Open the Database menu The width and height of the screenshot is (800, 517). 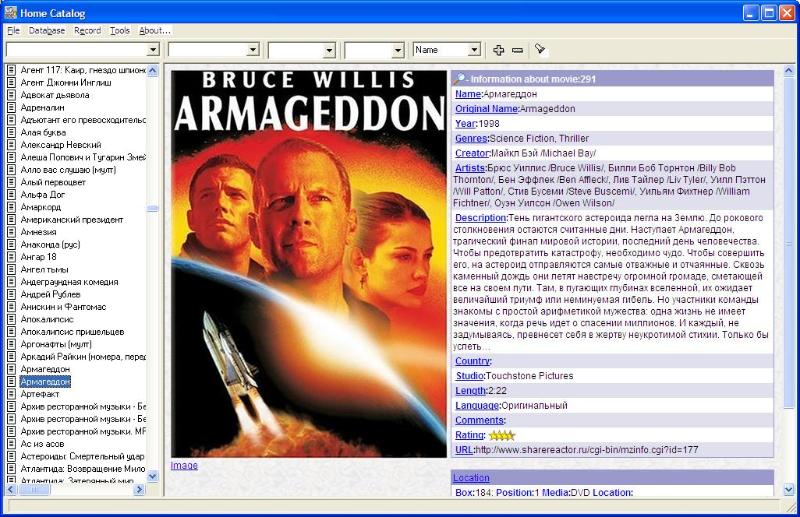[x=47, y=31]
